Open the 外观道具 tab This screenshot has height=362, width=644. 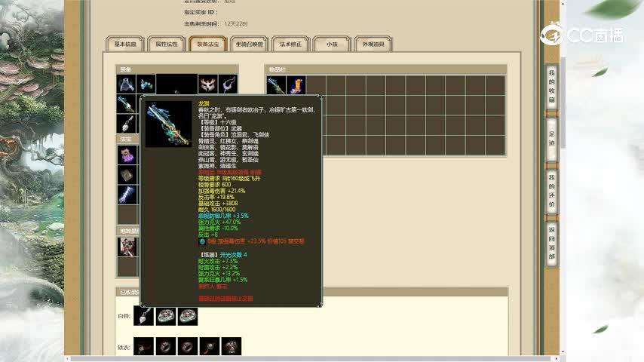coord(373,44)
